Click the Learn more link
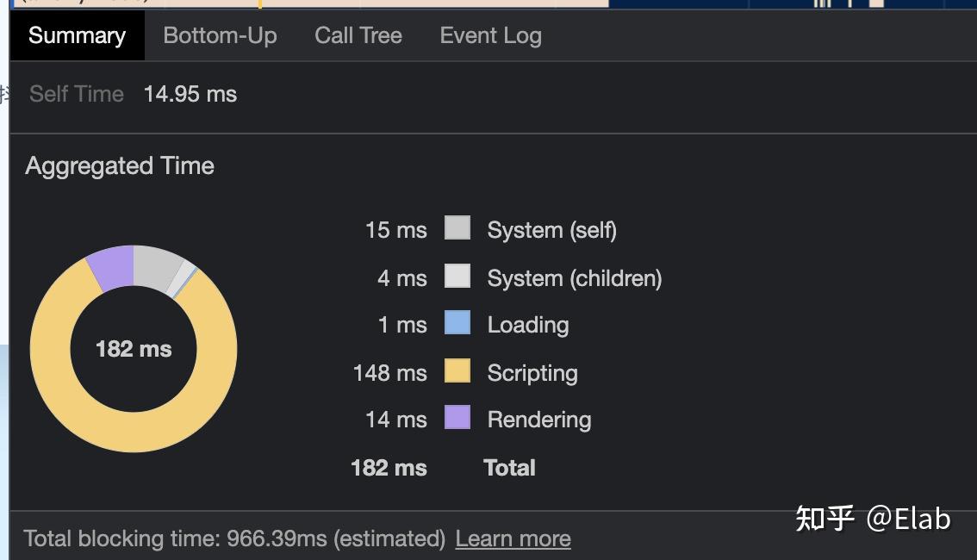 point(513,538)
